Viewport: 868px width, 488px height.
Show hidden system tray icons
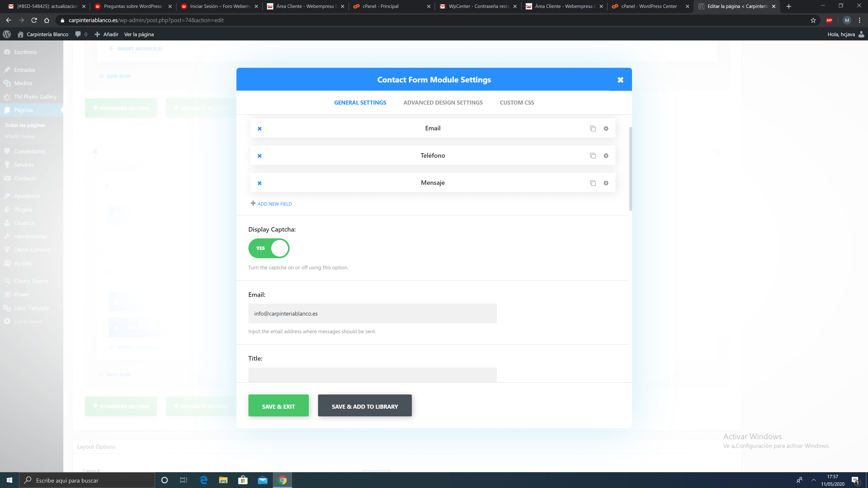[x=814, y=480]
